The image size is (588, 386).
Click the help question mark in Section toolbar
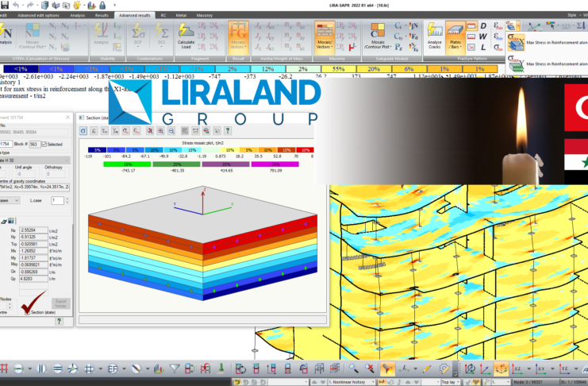coord(228,129)
